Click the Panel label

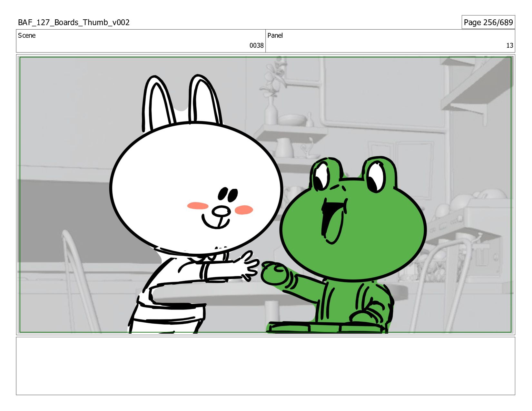coord(275,35)
